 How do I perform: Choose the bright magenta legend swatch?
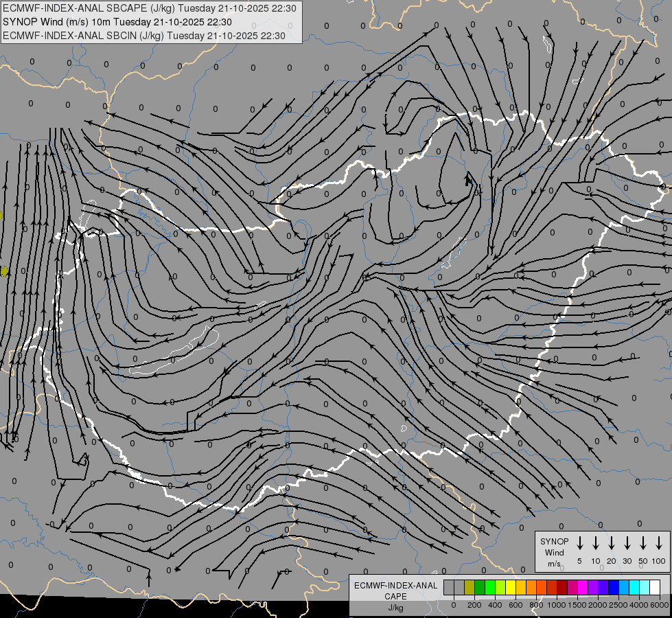pos(583,587)
